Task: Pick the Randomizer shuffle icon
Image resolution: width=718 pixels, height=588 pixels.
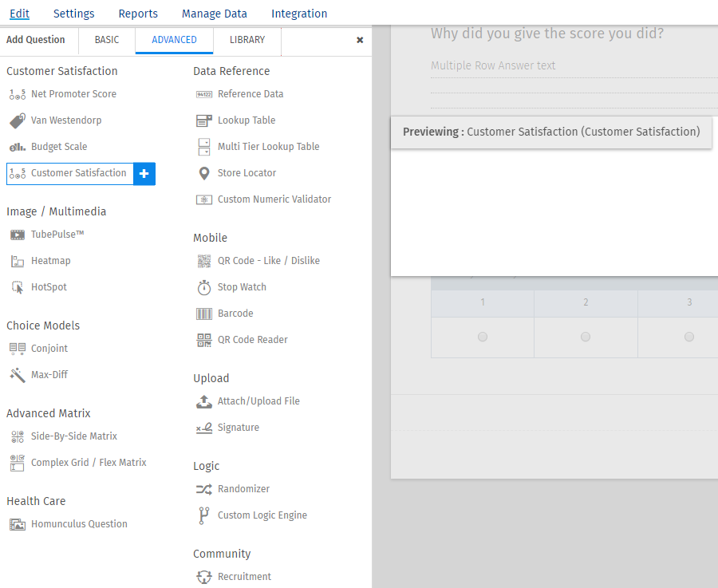Action: tap(204, 489)
